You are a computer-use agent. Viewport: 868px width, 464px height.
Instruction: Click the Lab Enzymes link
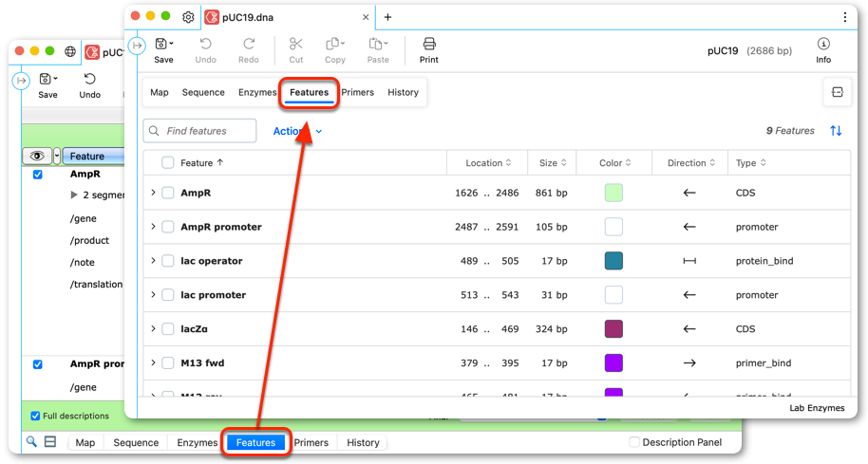(x=817, y=408)
